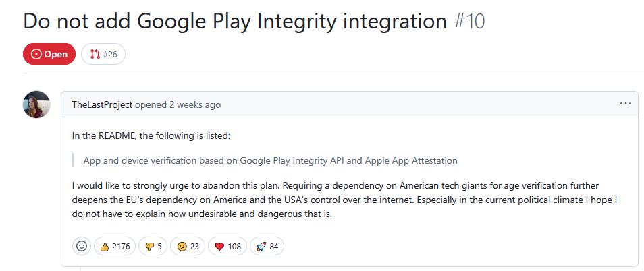Click the issue number #10 in the title

pyautogui.click(x=469, y=21)
